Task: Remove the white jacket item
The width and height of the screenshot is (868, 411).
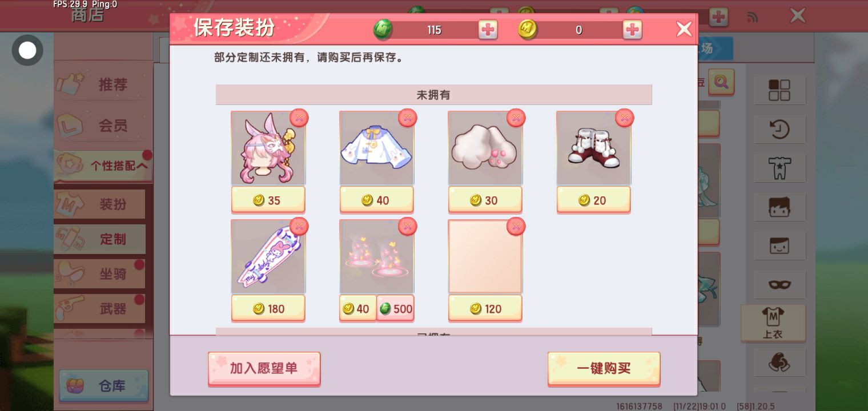Action: point(407,118)
